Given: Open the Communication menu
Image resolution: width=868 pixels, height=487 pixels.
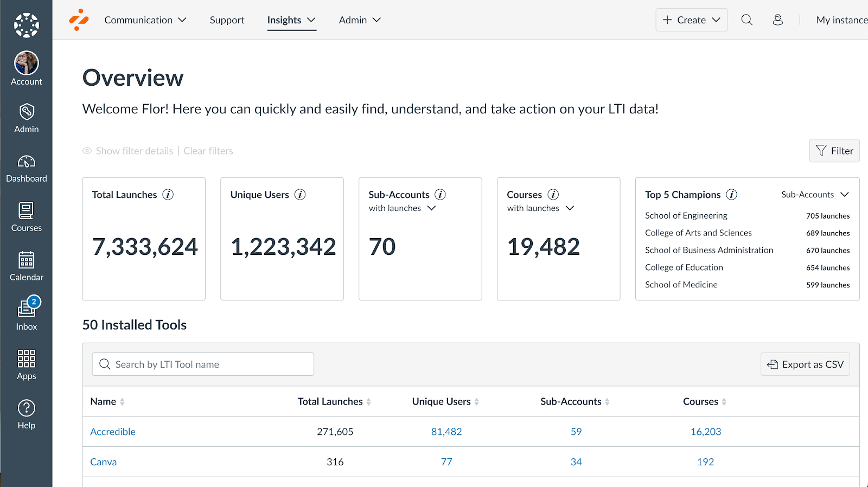Looking at the screenshot, I should tap(145, 20).
